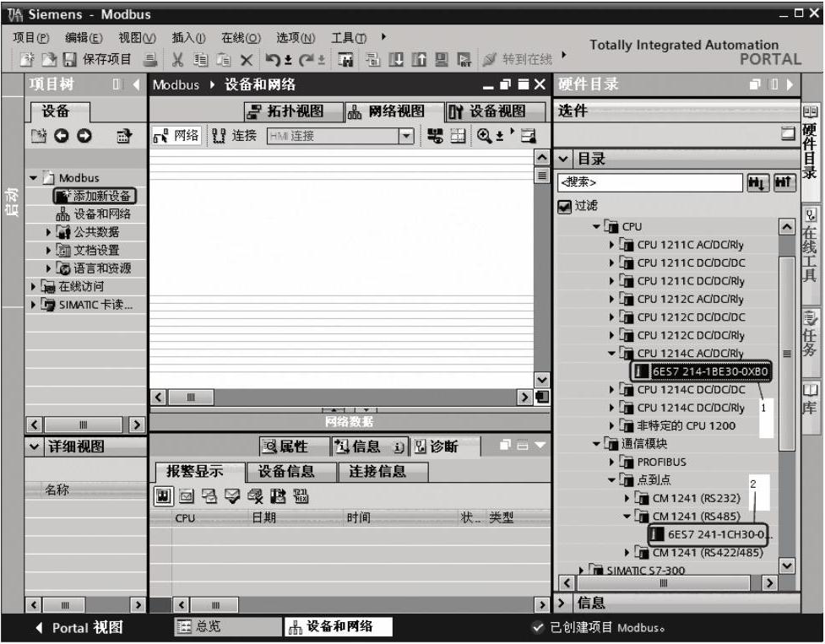Select the 6ES7 241-1CH30 module
Screen dimensions: 825x644
(708, 534)
